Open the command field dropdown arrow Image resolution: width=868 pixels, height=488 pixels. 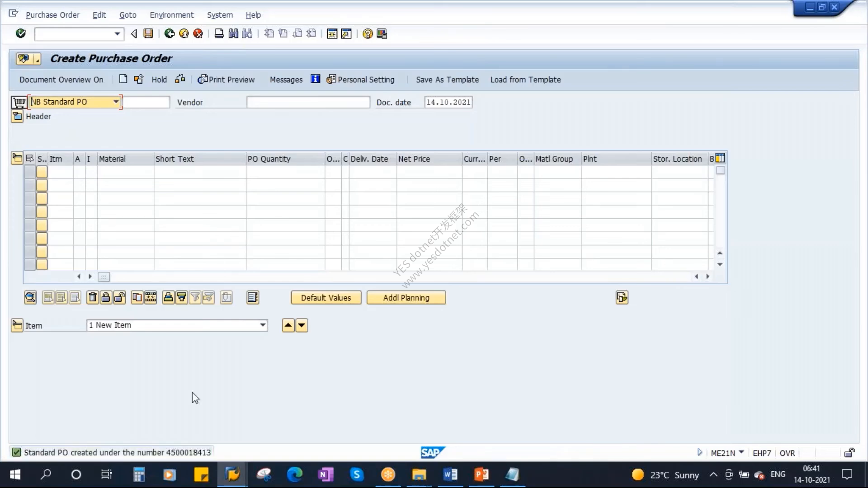point(117,34)
